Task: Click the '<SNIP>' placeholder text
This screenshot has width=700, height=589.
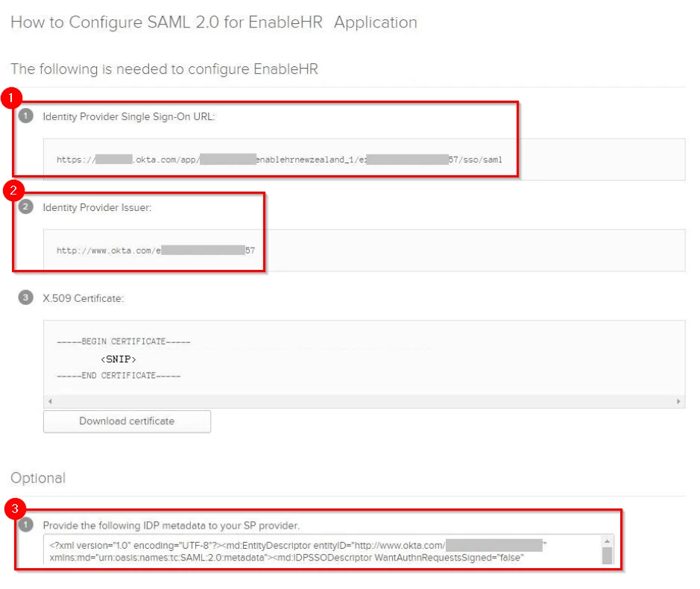Action: point(119,359)
